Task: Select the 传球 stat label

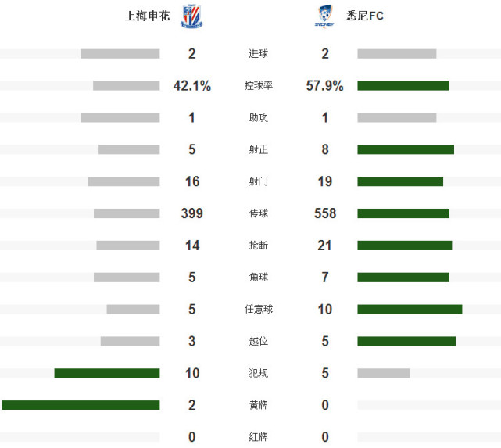Action: click(258, 213)
